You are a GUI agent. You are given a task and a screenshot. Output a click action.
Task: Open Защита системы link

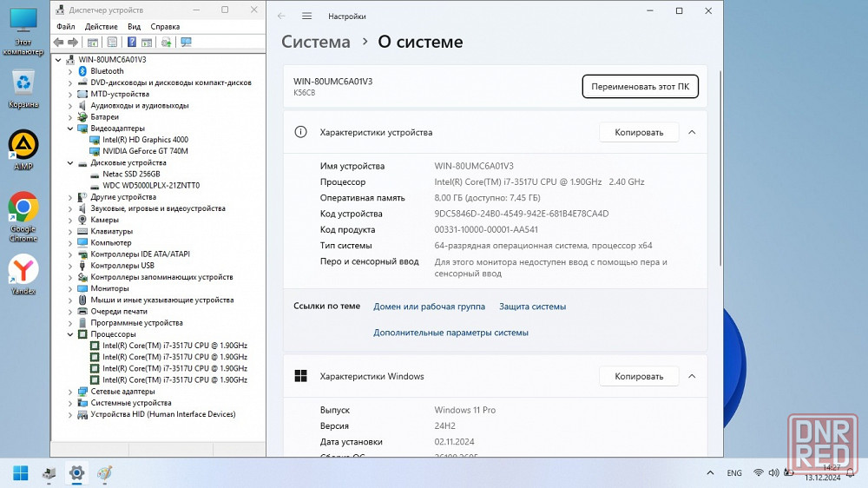click(533, 307)
